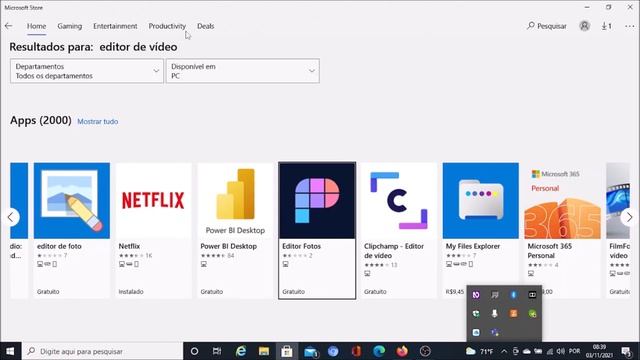Select the Productivity tab

pos(167,26)
